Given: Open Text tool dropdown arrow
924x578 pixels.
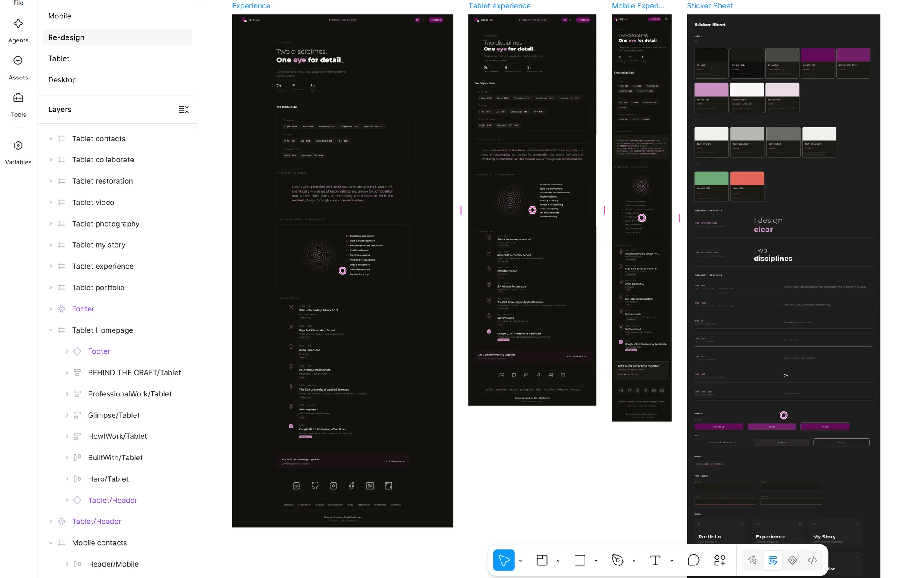Looking at the screenshot, I should pos(672,560).
